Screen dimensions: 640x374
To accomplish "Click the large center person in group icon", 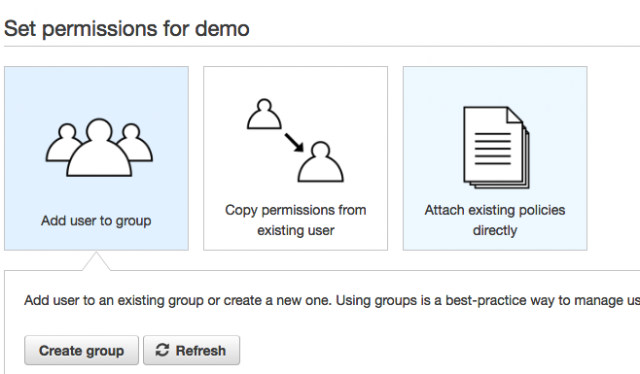I will pyautogui.click(x=99, y=148).
